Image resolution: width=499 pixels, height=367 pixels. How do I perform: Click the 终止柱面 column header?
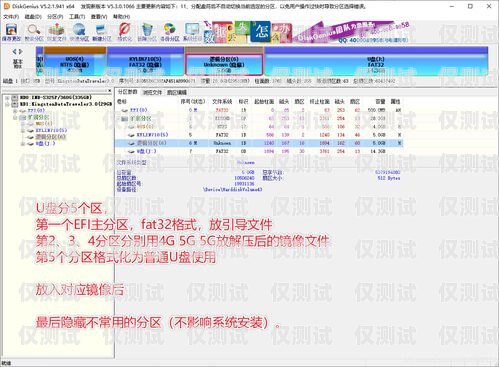point(319,101)
